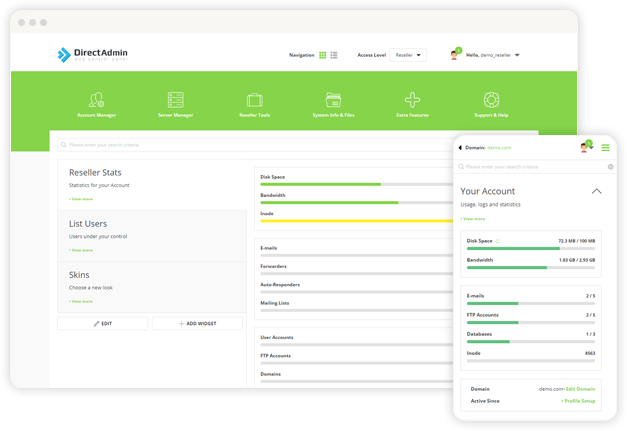Click the Edit button
This screenshot has height=431, width=627.
click(103, 324)
